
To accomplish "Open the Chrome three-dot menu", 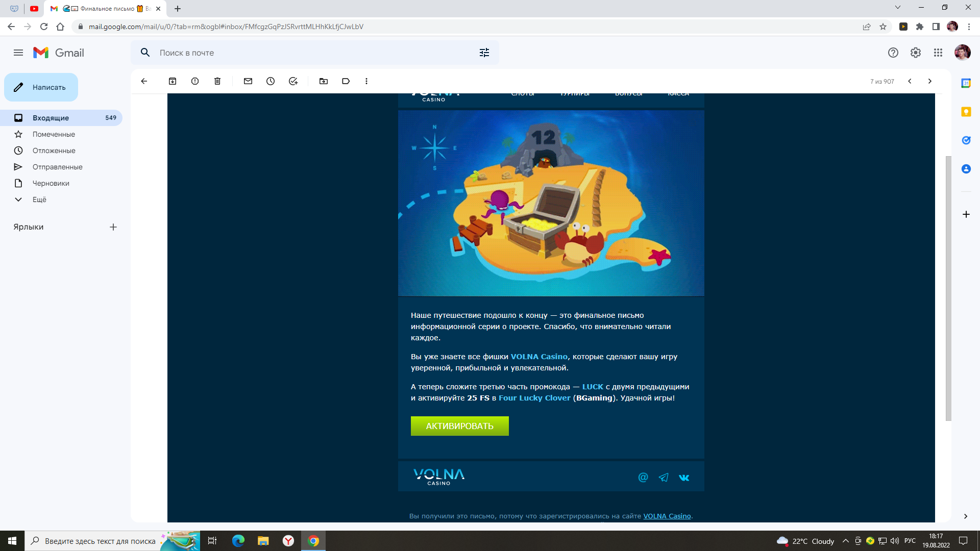I will [x=969, y=27].
